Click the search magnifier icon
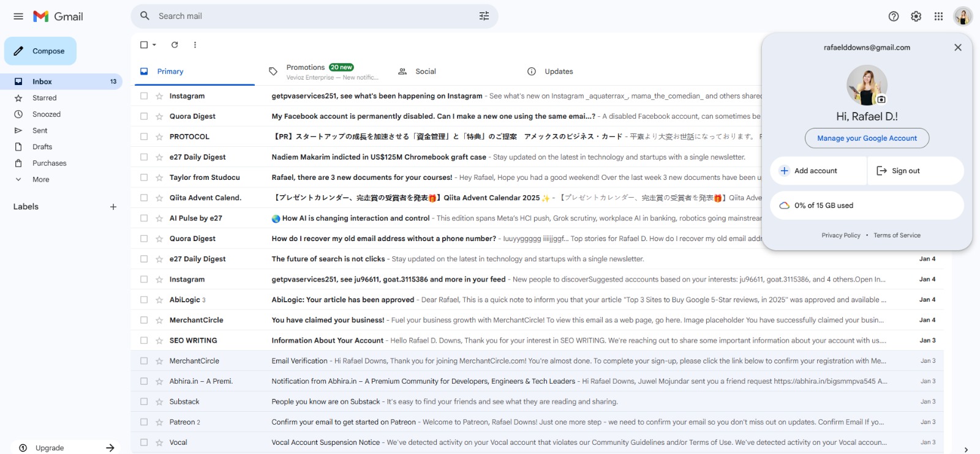The height and width of the screenshot is (454, 980). pos(145,16)
